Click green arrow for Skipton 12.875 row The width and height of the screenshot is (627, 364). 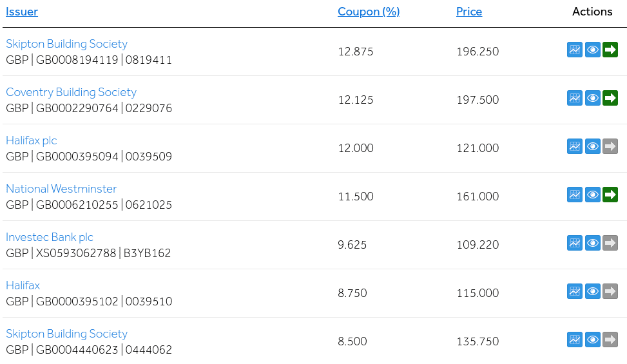click(x=610, y=50)
